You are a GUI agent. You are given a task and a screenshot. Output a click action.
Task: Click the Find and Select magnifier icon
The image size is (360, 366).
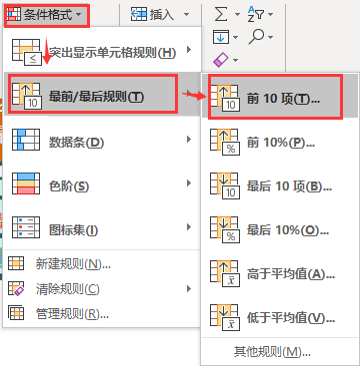[256, 37]
